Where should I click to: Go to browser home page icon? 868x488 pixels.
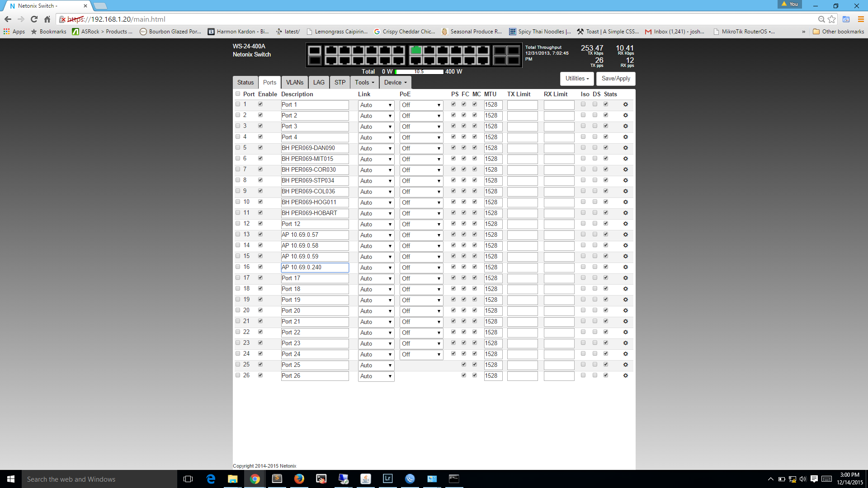[x=47, y=19]
